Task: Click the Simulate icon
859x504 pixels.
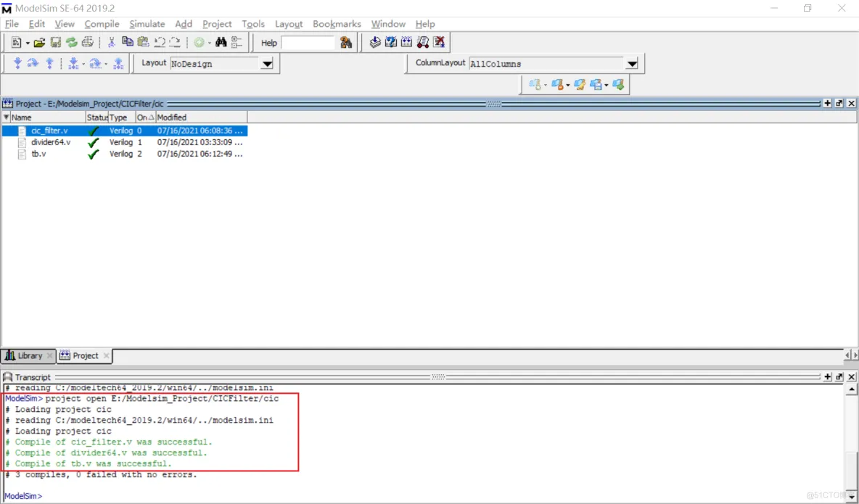Action: pyautogui.click(x=406, y=42)
